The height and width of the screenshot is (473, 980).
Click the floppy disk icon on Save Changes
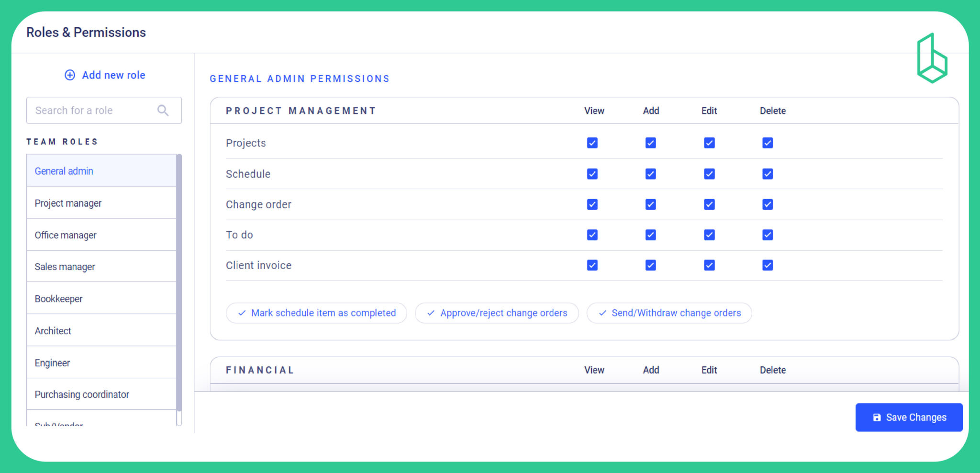coord(877,417)
